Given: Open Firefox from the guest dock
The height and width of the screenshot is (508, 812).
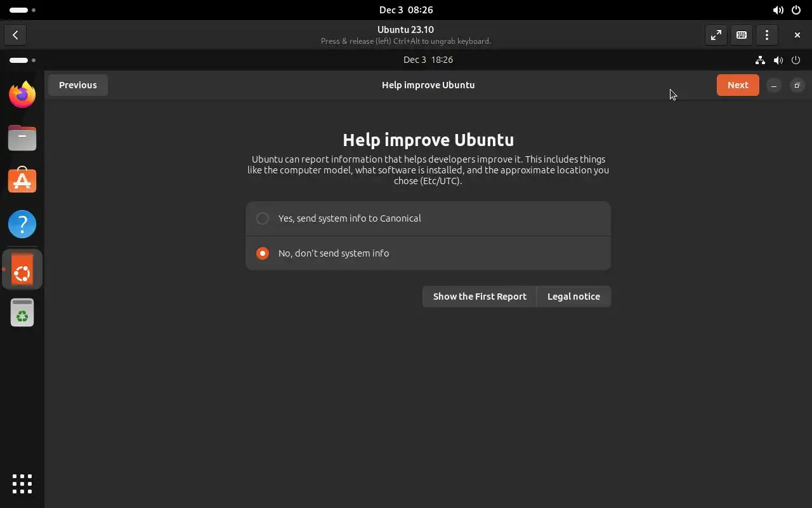Looking at the screenshot, I should tap(22, 95).
